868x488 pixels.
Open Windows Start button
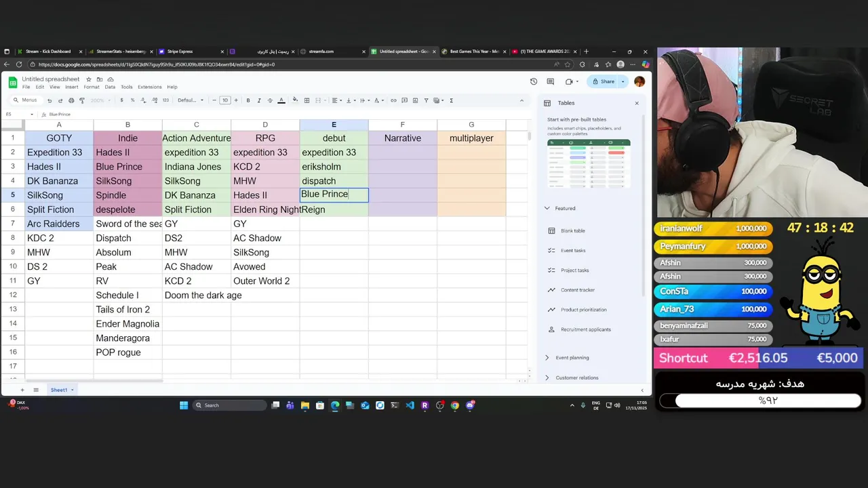(x=184, y=405)
